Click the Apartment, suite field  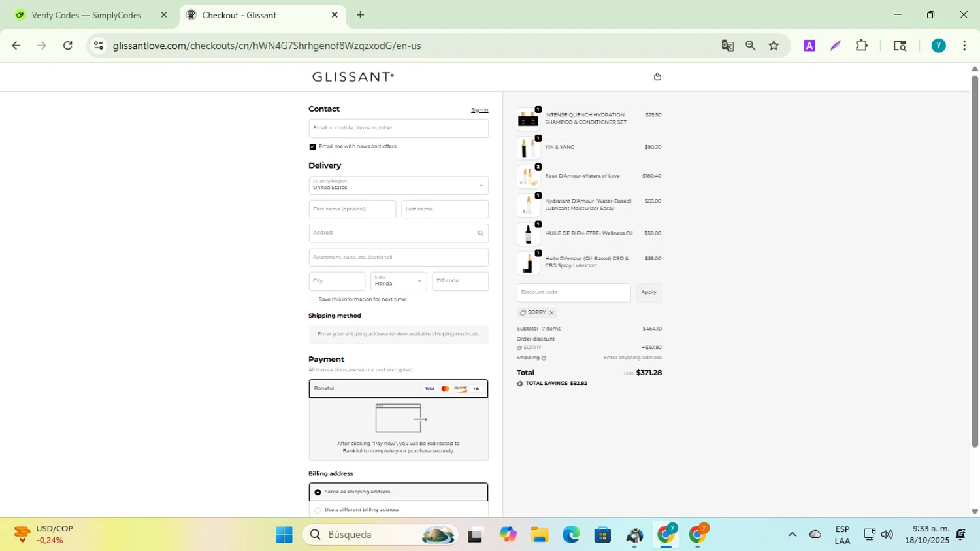399,257
